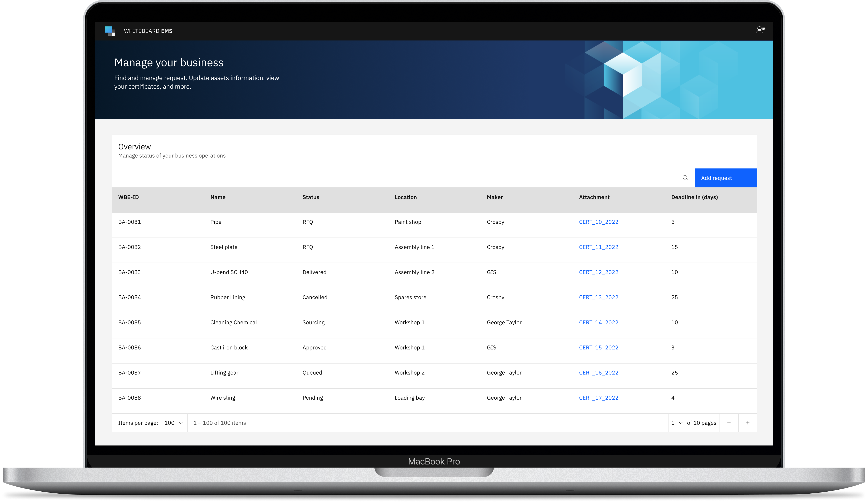Viewport: 868px width, 502px height.
Task: Click the last pagination plus icon
Action: (x=748, y=423)
